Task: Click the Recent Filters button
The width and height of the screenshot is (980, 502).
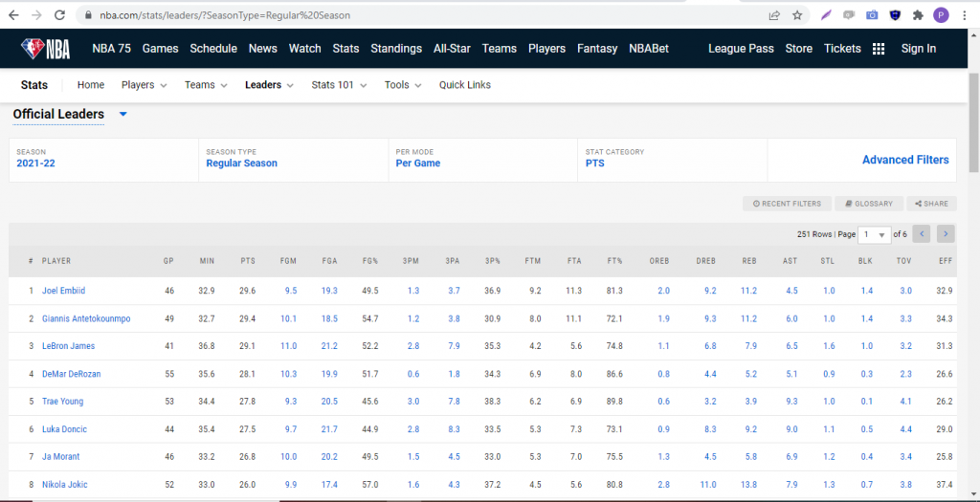Action: (787, 204)
